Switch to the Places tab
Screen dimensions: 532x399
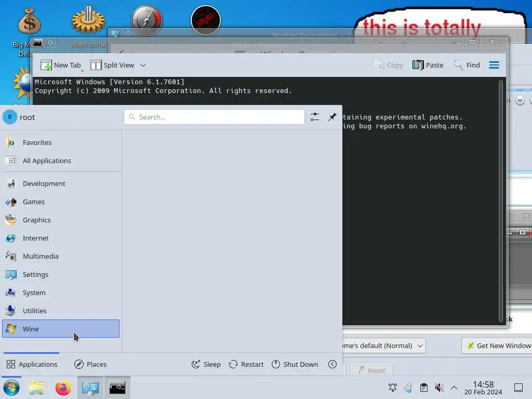pyautogui.click(x=90, y=364)
